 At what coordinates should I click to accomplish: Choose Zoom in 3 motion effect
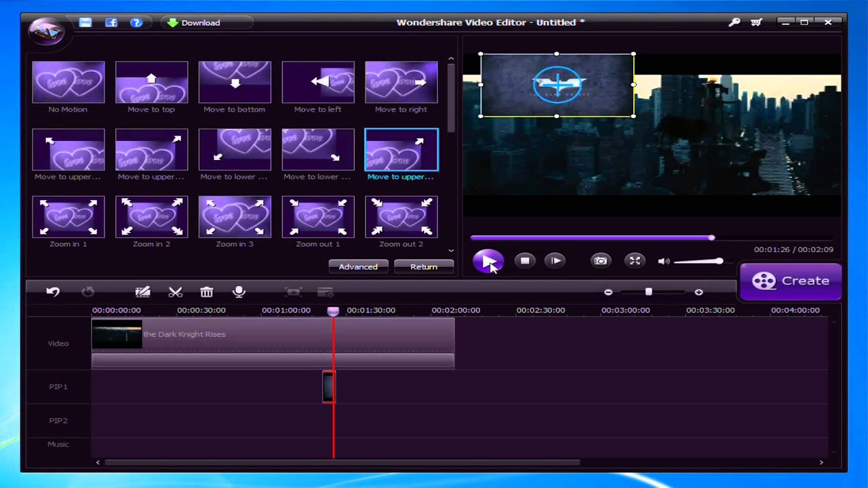click(235, 217)
